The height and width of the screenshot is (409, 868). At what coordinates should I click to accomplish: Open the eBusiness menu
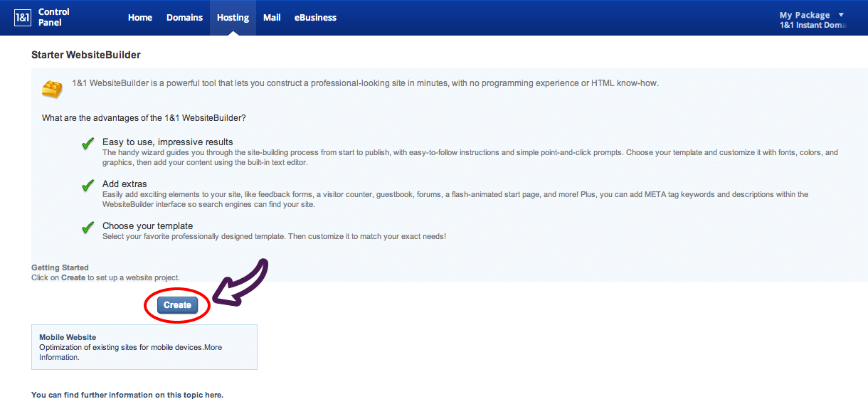(315, 18)
